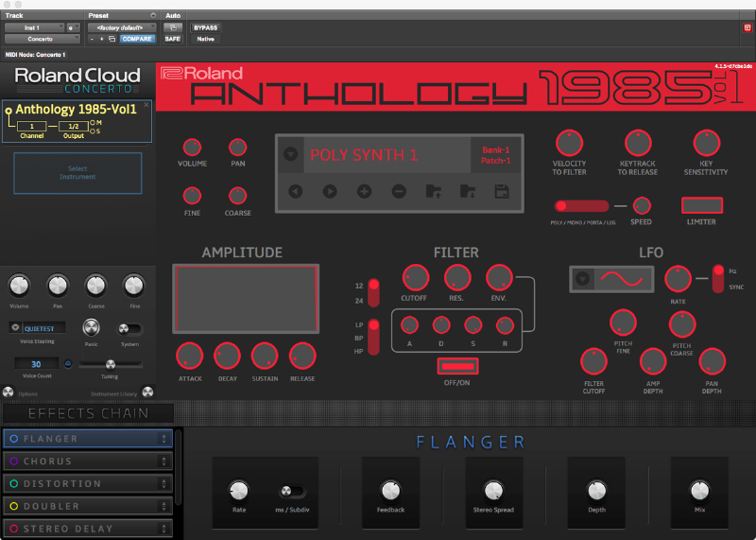Toggle the System switch
The image size is (756, 540).
pos(129,328)
